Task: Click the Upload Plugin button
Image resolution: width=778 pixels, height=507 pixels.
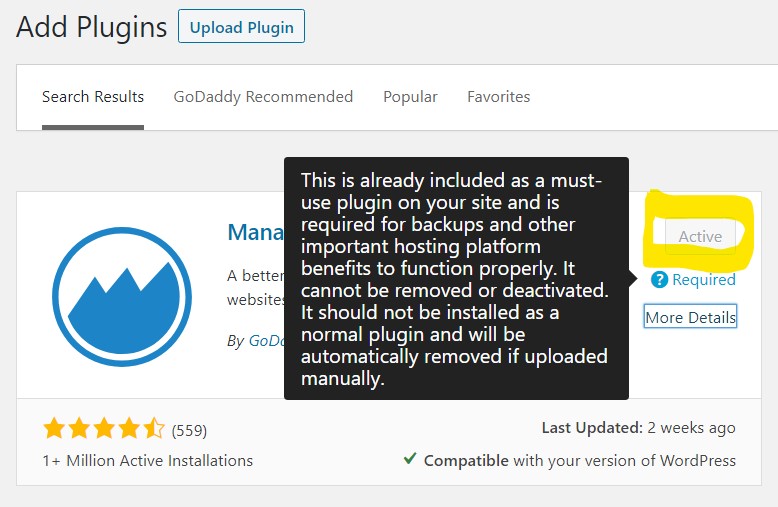Action: tap(241, 27)
